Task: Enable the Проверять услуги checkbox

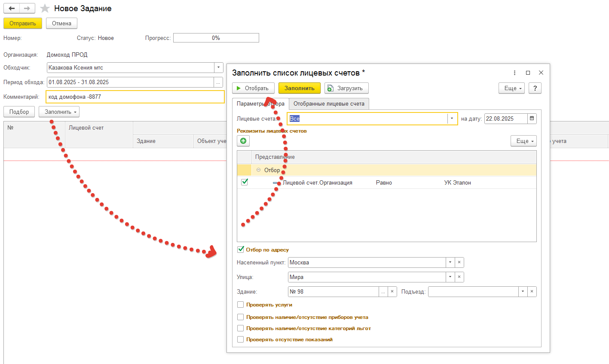Action: [x=241, y=305]
